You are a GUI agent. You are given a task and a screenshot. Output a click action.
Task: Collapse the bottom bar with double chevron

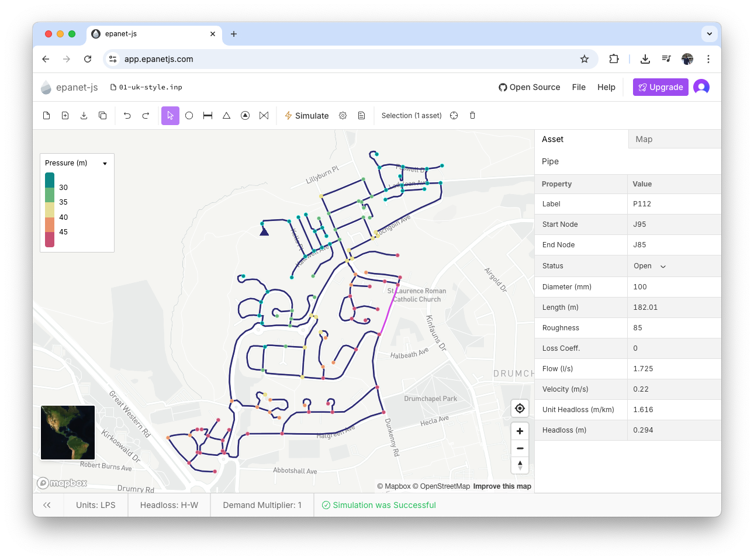tap(47, 505)
